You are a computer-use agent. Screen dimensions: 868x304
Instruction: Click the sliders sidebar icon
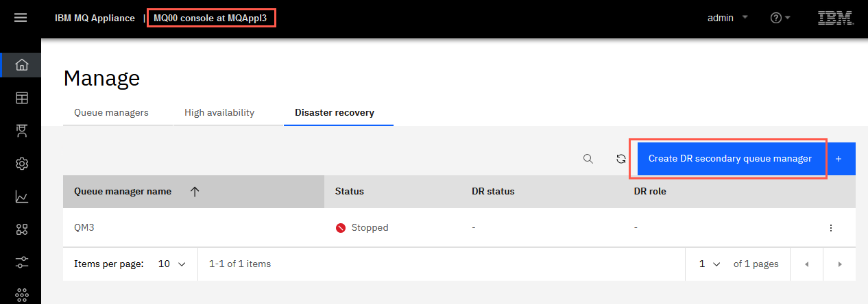click(21, 262)
